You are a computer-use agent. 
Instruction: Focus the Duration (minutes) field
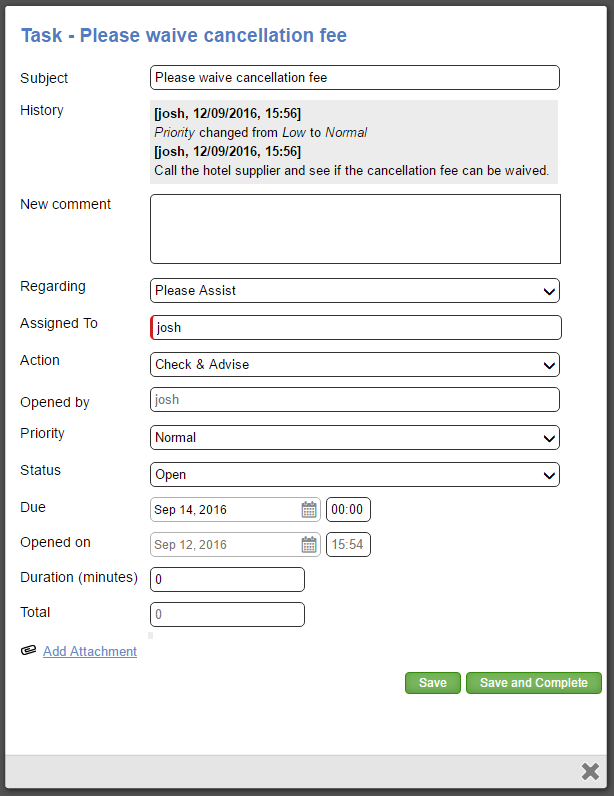pos(227,580)
